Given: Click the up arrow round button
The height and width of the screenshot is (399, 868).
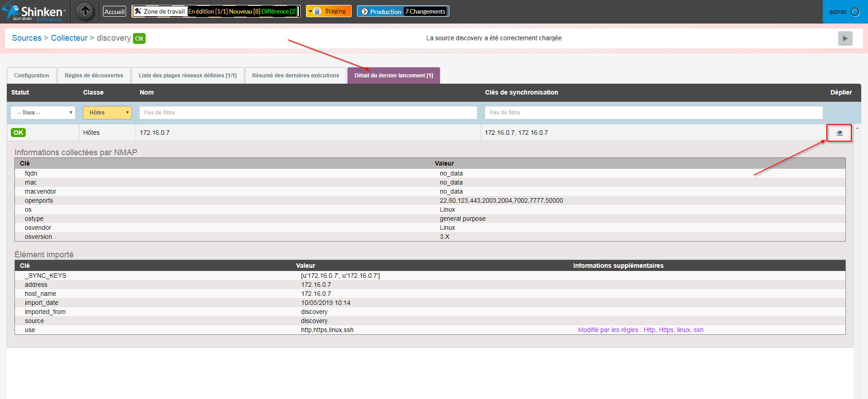Looking at the screenshot, I should point(85,11).
